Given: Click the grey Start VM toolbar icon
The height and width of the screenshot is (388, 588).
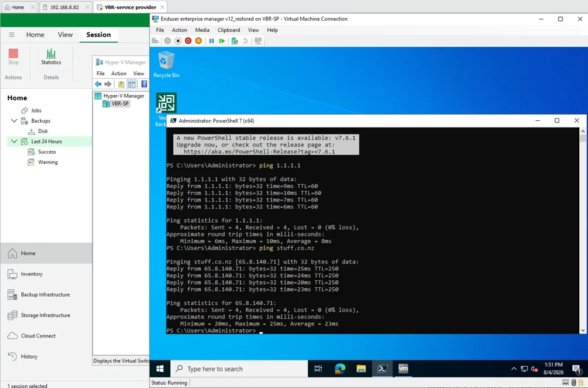Looking at the screenshot, I should click(168, 41).
